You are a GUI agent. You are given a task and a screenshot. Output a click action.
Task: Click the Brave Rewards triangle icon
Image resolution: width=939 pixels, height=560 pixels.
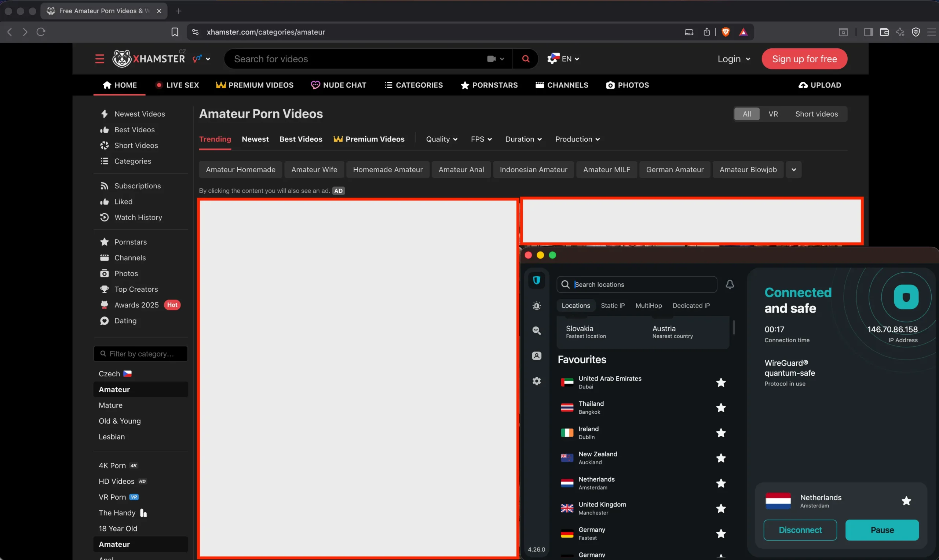click(743, 32)
